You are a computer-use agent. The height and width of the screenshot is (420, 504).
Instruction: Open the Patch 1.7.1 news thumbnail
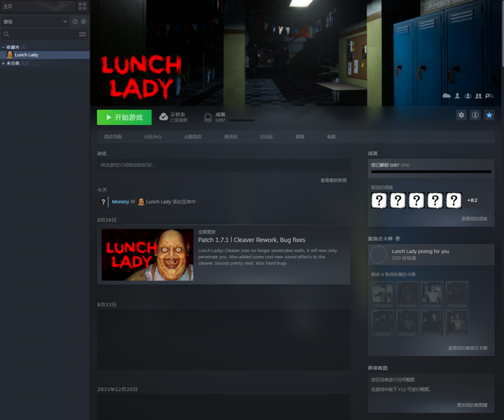click(147, 255)
